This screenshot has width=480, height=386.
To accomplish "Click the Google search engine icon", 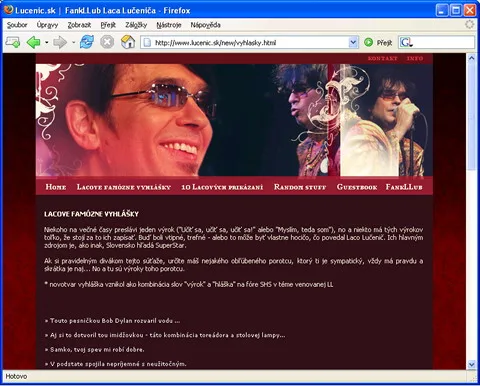I will pos(406,42).
